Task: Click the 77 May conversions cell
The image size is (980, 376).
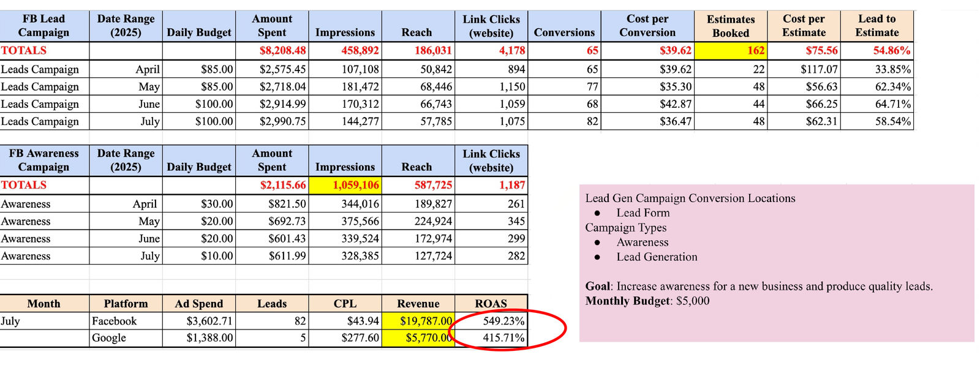Action: coord(563,86)
